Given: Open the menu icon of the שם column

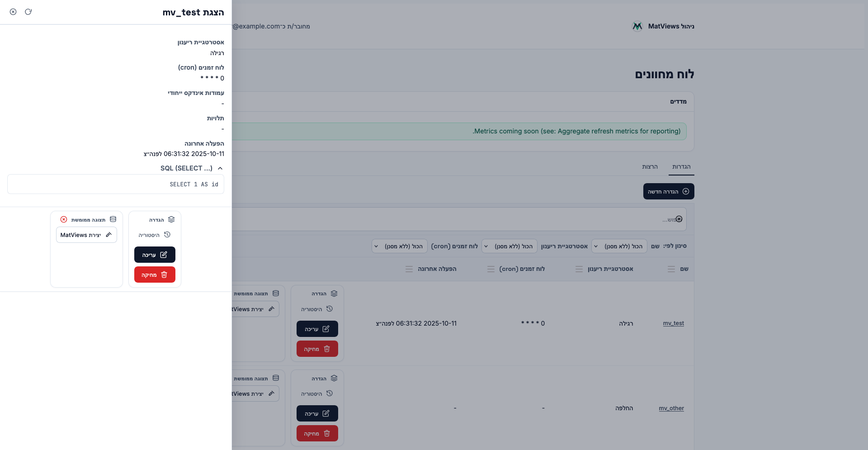Looking at the screenshot, I should pyautogui.click(x=671, y=269).
